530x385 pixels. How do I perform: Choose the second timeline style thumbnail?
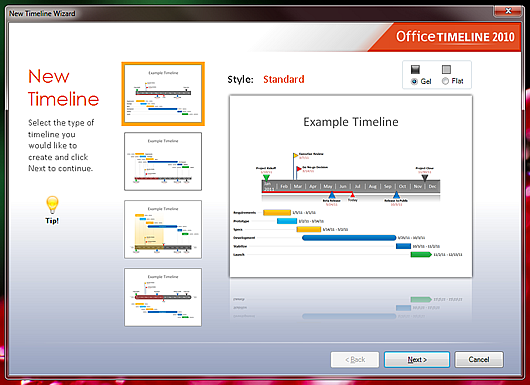click(x=163, y=161)
